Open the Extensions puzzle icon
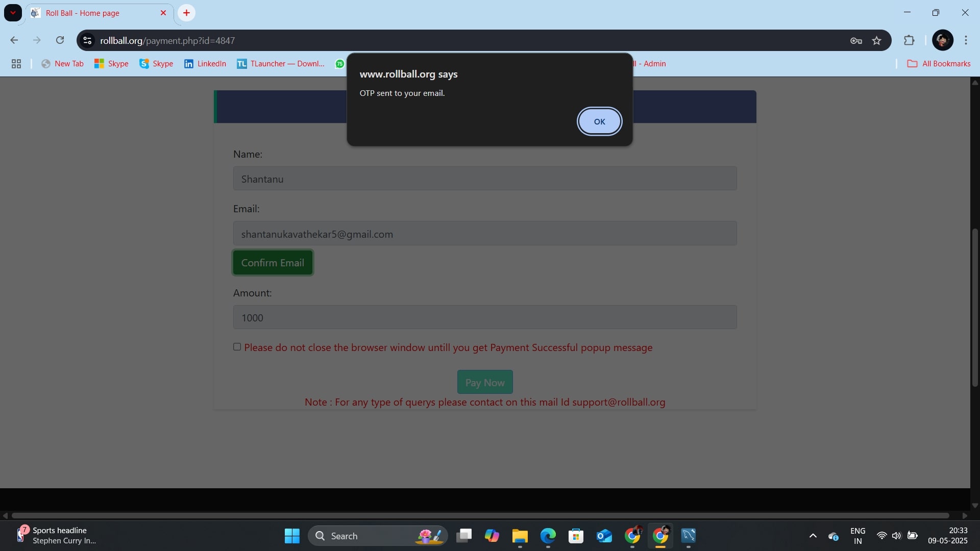980x551 pixels. click(x=909, y=40)
